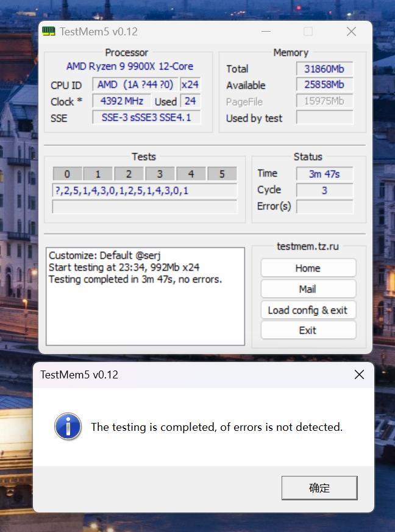Click the Mail button
Viewport: 395px width, 532px height.
tap(308, 289)
